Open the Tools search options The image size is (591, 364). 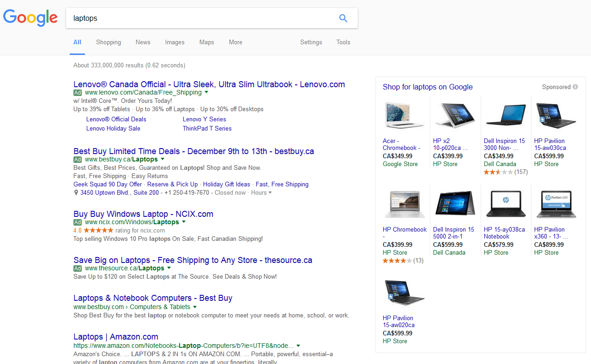[x=343, y=42]
